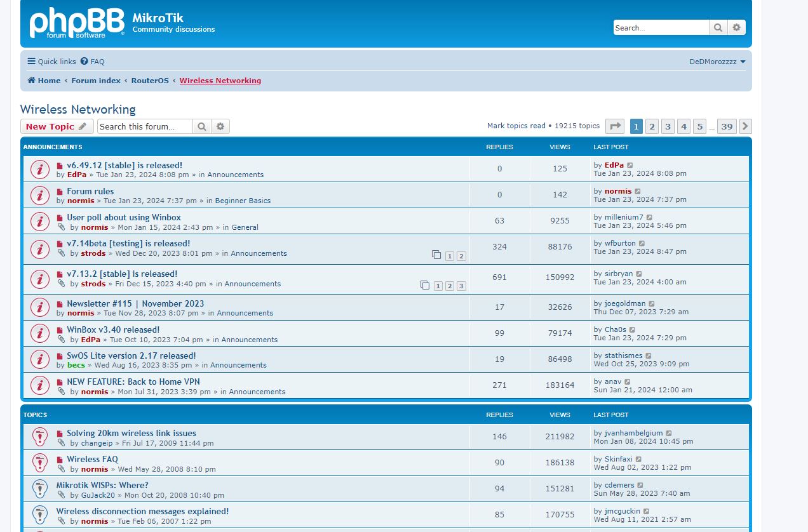Open the Quick links dropdown menu
Viewport: 808px width, 532px height.
coord(51,62)
